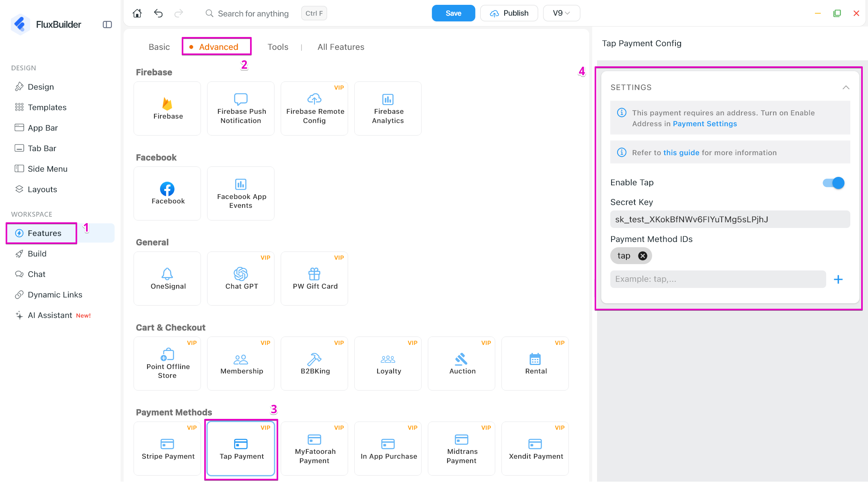Switch to the Tools tab
868x482 pixels.
click(278, 47)
